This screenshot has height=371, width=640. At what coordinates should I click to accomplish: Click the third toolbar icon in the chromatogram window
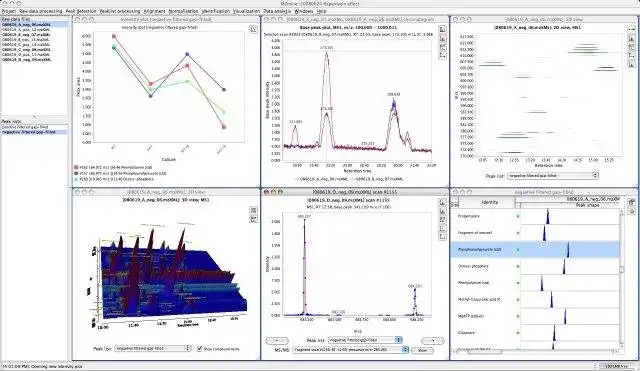point(442,47)
